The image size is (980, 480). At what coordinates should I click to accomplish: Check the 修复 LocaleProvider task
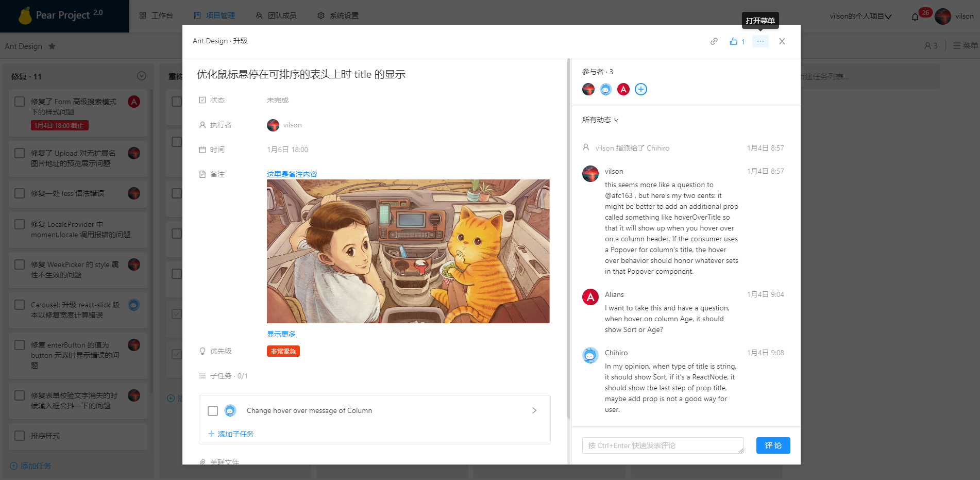[x=20, y=224]
